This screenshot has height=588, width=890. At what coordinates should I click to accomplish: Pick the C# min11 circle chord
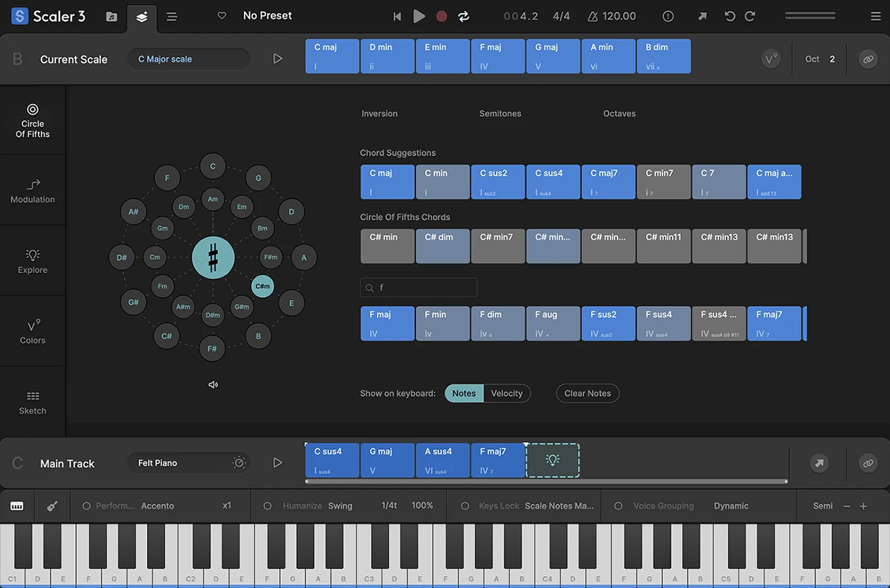pos(664,246)
